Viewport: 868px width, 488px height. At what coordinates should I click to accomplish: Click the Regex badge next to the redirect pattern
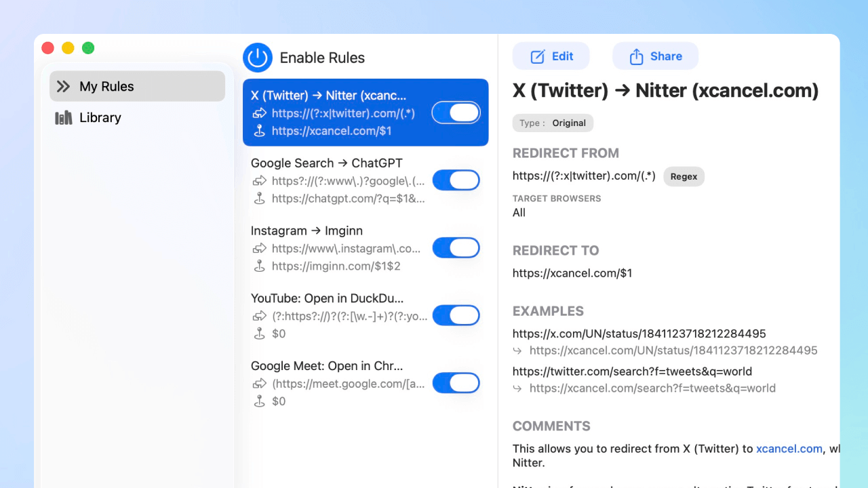pyautogui.click(x=684, y=176)
